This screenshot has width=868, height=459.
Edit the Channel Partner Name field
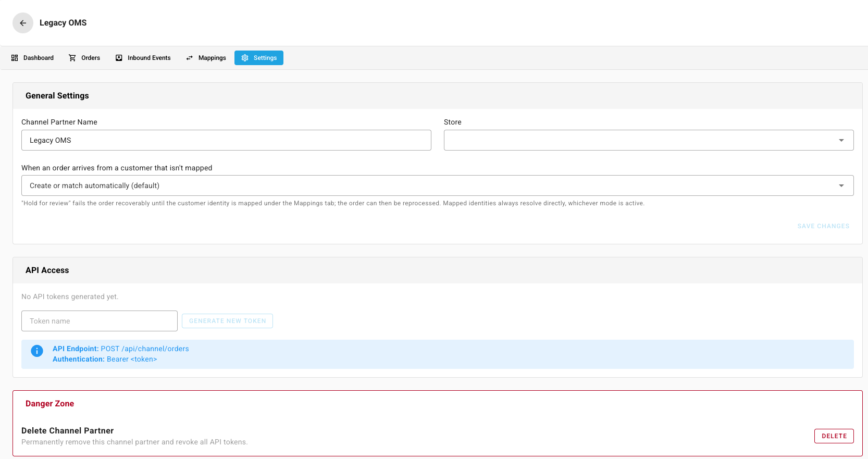pos(226,140)
